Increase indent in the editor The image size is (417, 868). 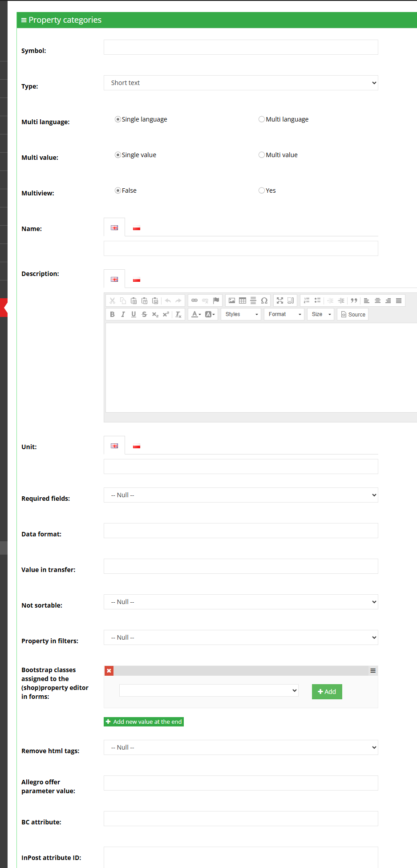[341, 300]
